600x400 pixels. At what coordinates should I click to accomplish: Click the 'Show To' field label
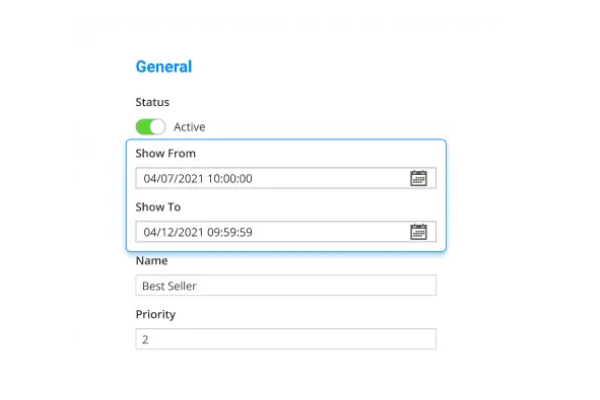click(x=158, y=207)
